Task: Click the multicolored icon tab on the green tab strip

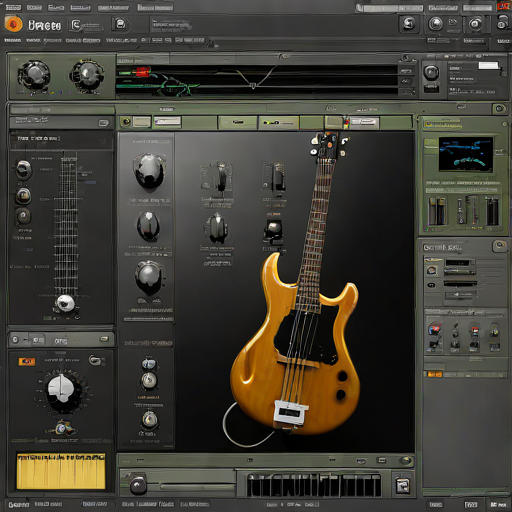Action: point(346,122)
